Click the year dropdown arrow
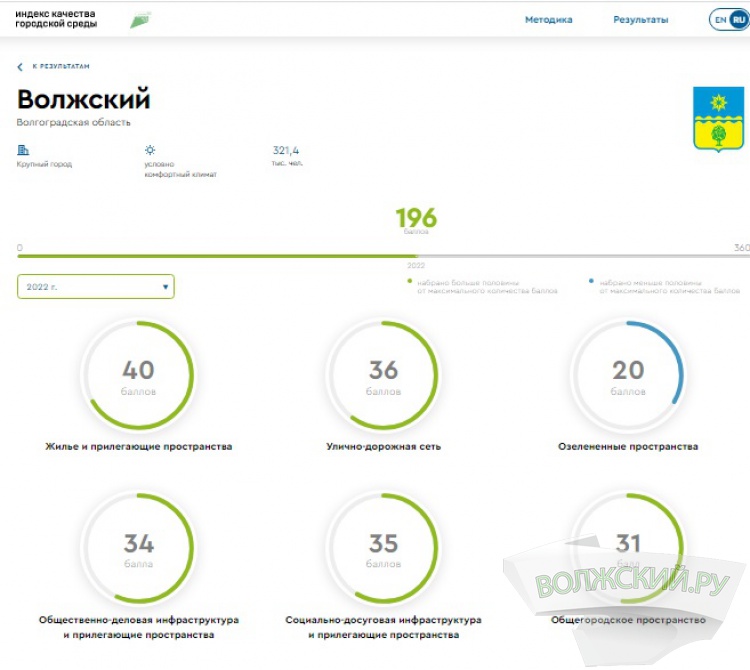The width and height of the screenshot is (750, 670). (165, 287)
